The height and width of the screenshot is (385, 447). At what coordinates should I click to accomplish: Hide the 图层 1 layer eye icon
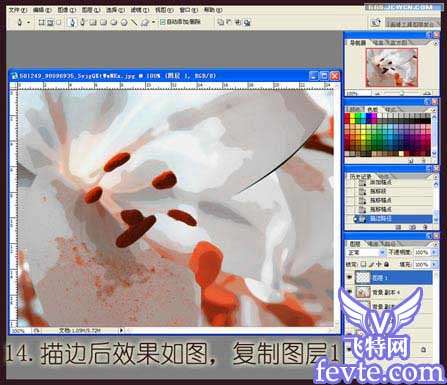pos(350,277)
